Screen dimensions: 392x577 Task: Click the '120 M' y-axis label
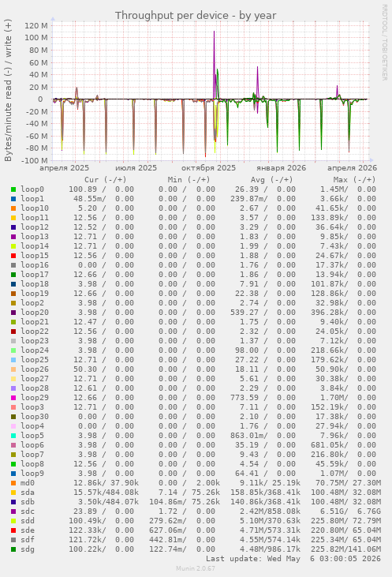tap(36, 25)
